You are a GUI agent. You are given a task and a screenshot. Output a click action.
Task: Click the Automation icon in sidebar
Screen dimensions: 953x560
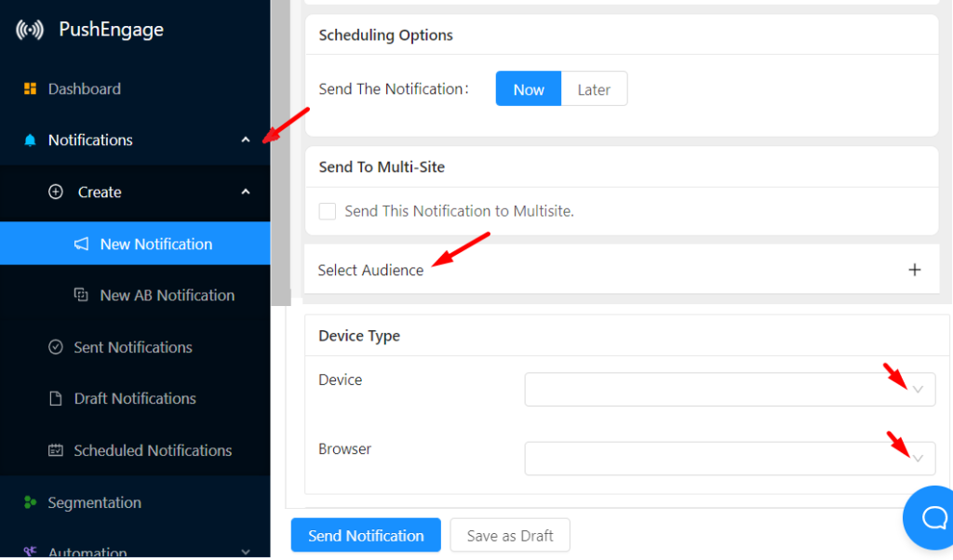point(30,551)
